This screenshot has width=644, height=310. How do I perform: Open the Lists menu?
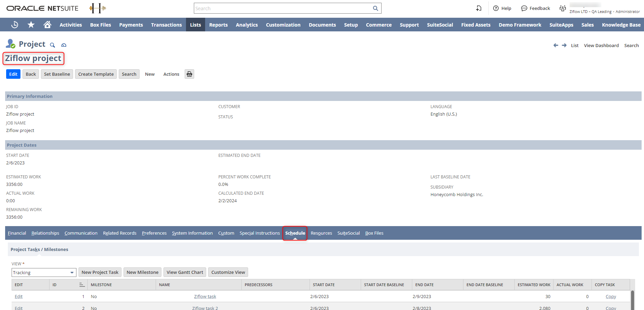pyautogui.click(x=196, y=25)
